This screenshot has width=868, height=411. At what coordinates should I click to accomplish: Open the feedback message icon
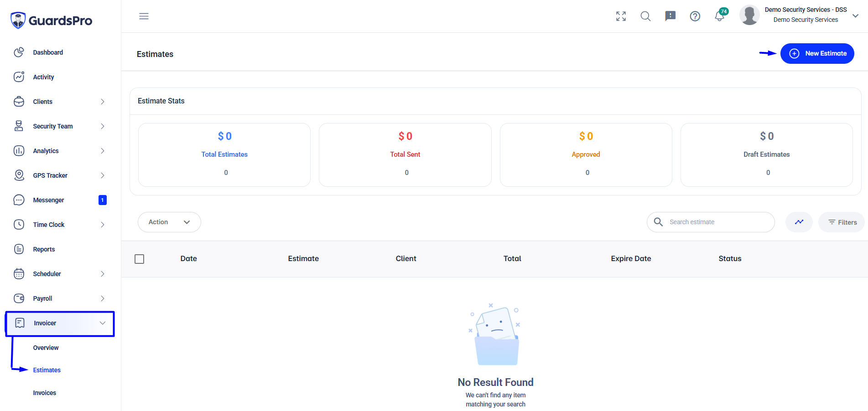(670, 16)
